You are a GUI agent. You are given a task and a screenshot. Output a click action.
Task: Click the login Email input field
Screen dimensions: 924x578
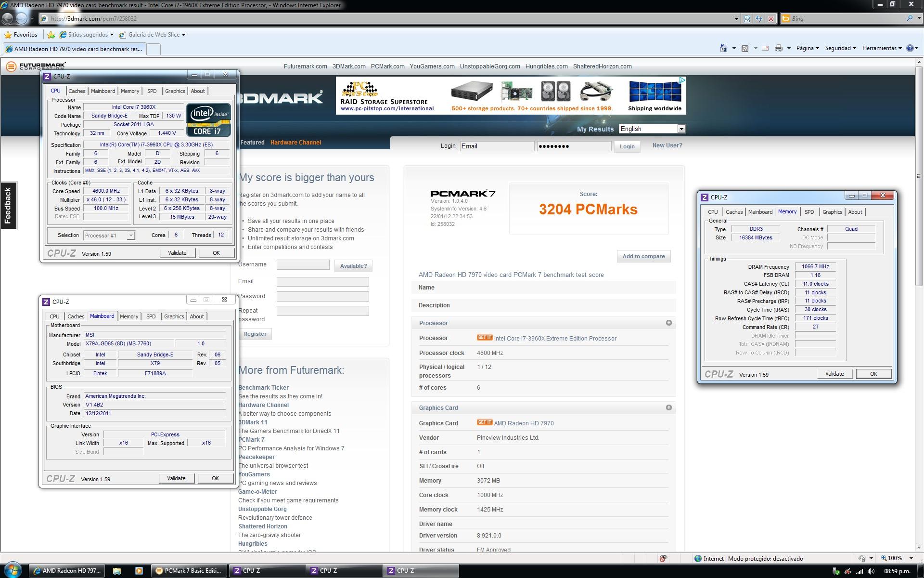[x=497, y=146]
